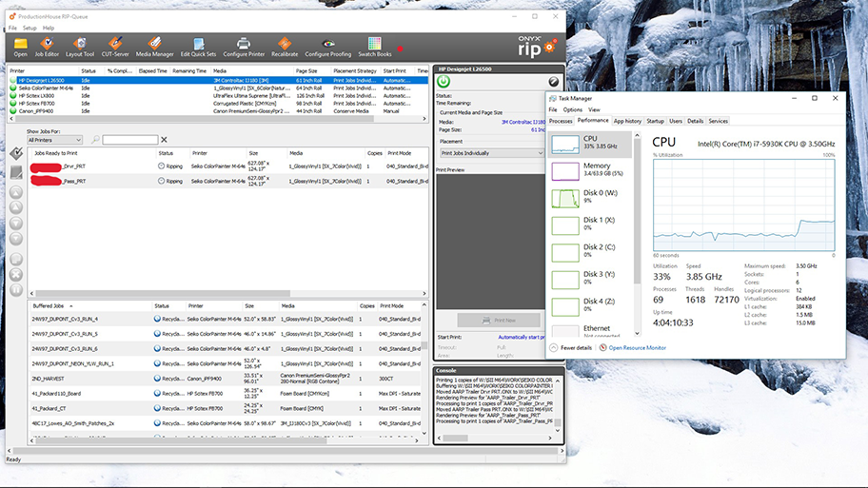Open Options menu in Task Manager
The height and width of the screenshot is (488, 868).
(572, 109)
